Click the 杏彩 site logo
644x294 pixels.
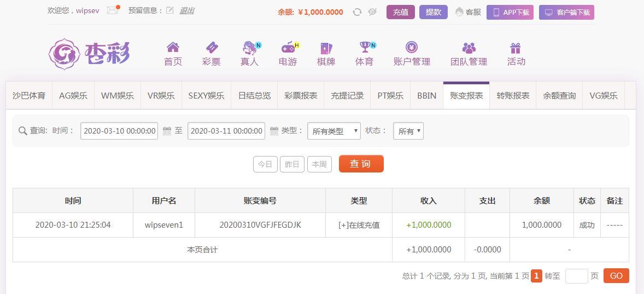(89, 54)
